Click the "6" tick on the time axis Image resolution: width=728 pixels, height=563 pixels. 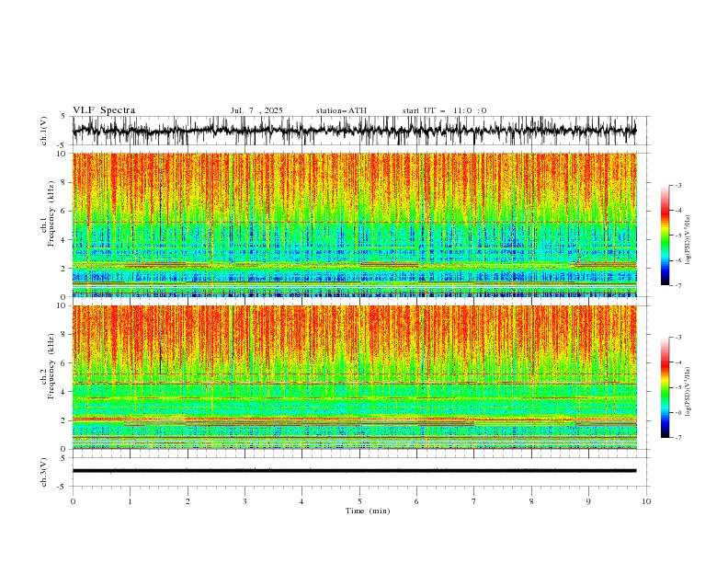[416, 501]
